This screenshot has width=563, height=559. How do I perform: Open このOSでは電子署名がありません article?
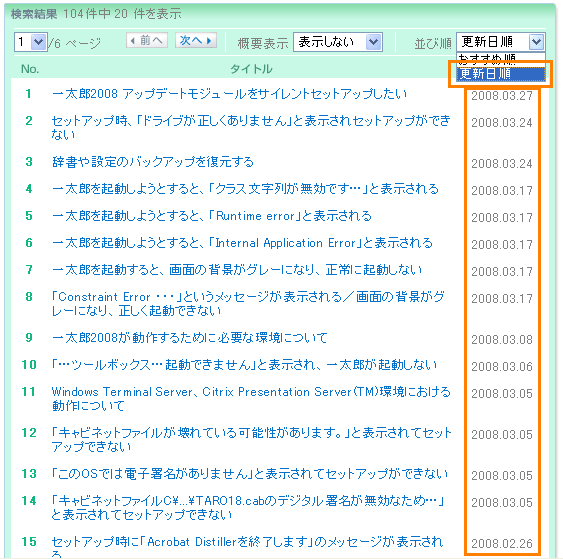tap(250, 474)
